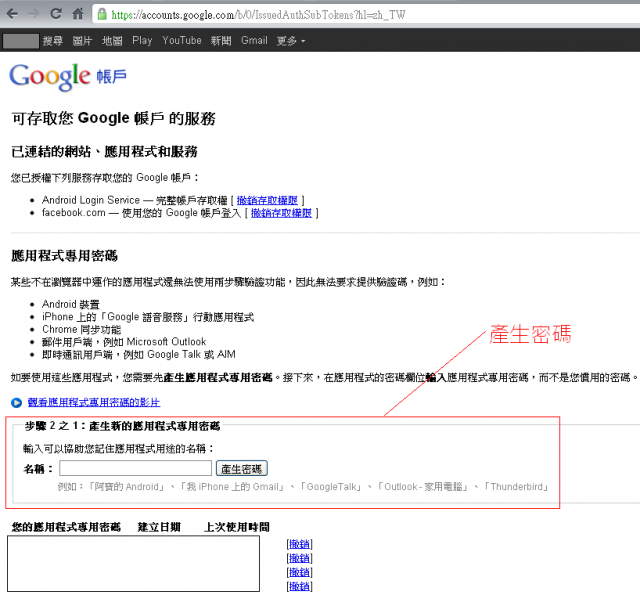Click the 應用程式專用密碼 section heading
This screenshot has width=640, height=595.
click(64, 256)
